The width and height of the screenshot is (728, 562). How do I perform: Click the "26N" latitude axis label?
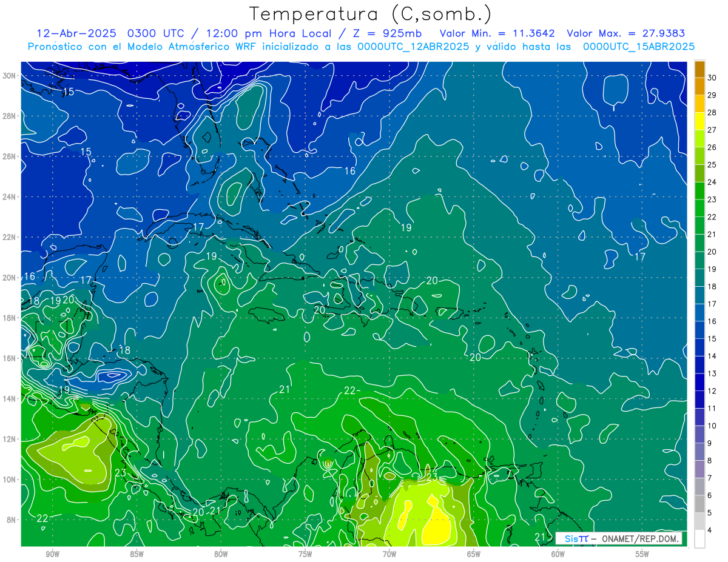(x=9, y=156)
